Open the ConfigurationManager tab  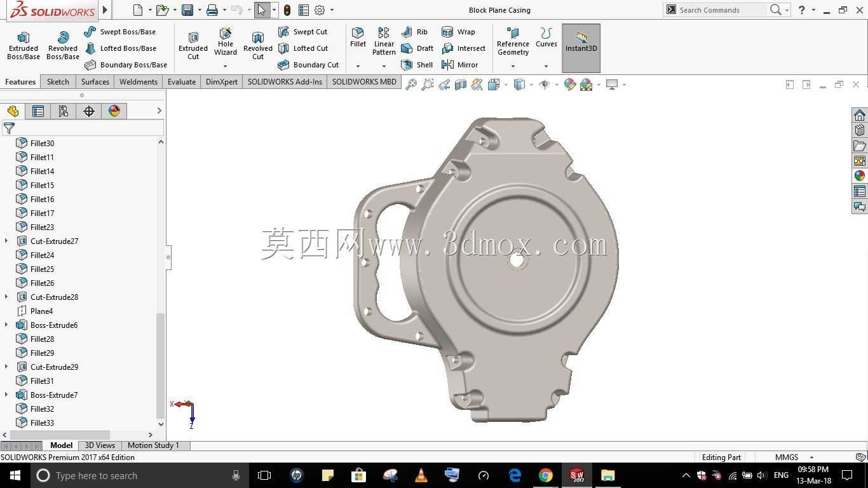(x=64, y=111)
